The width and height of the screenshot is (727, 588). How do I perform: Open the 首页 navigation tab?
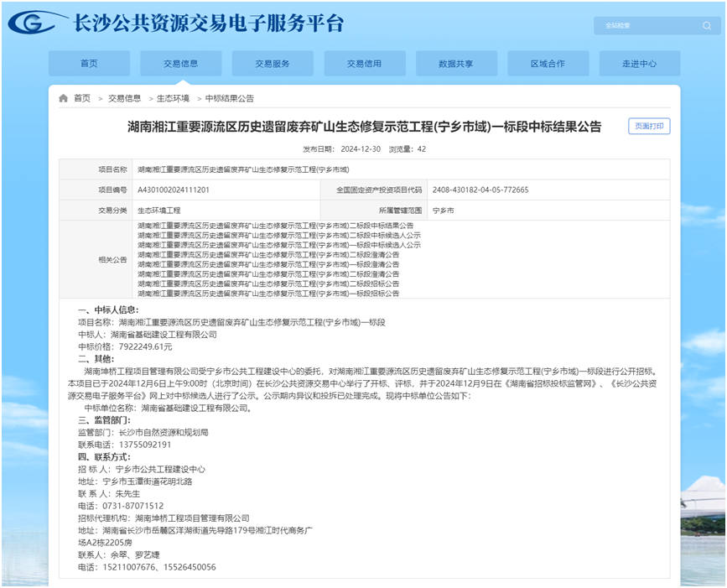[89, 64]
